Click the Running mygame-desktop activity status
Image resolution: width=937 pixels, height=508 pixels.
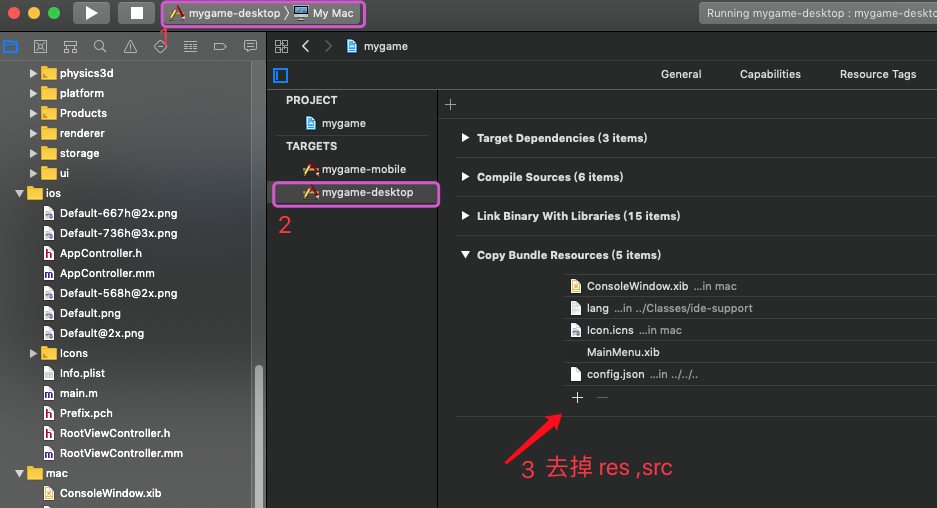(x=818, y=13)
